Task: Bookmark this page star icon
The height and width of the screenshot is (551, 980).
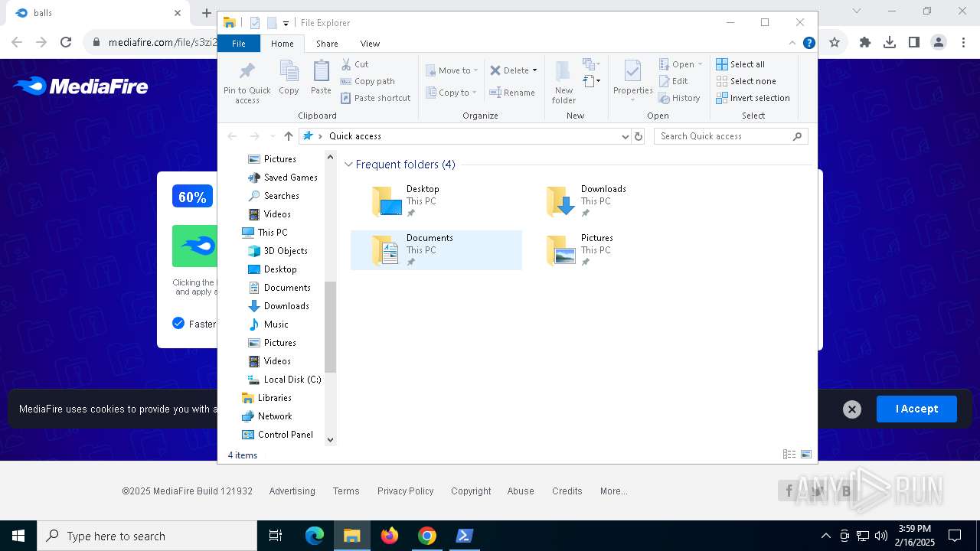Action: (x=835, y=43)
